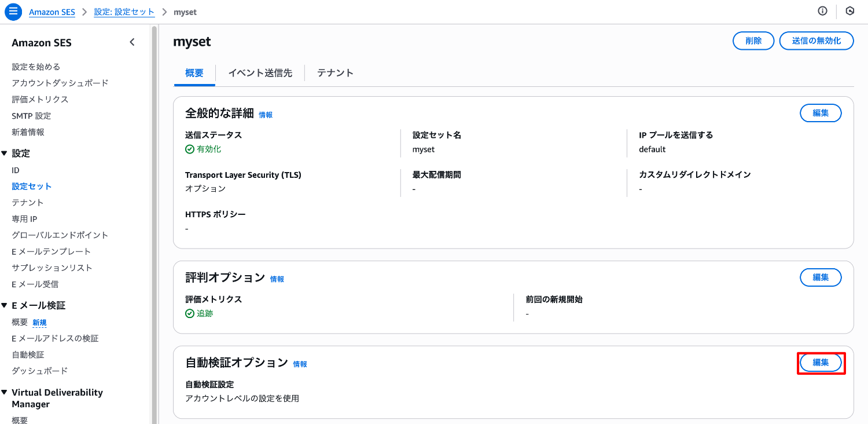Collapse the Amazon SES sidebar chevron
The height and width of the screenshot is (424, 868).
tap(132, 42)
